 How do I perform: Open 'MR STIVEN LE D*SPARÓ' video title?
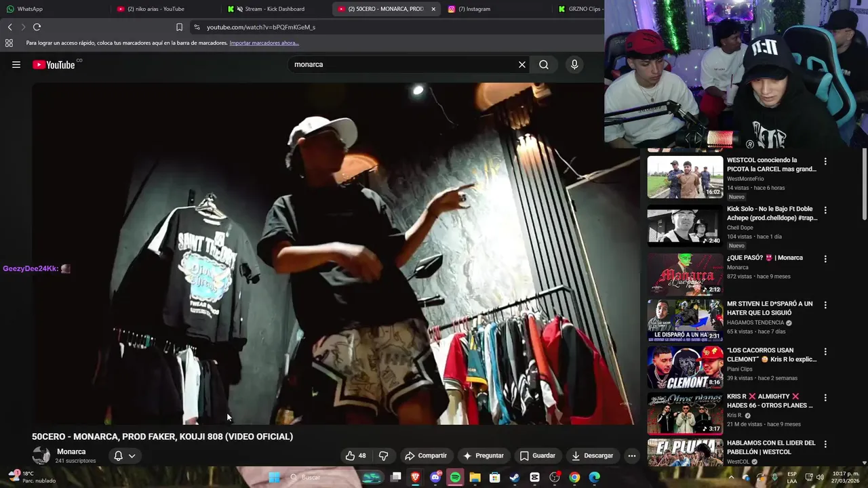click(x=770, y=308)
